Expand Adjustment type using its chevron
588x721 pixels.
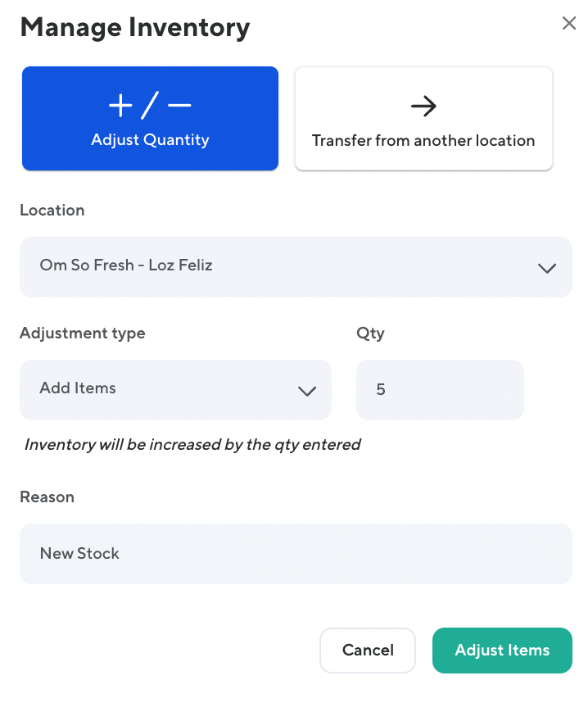coord(307,391)
